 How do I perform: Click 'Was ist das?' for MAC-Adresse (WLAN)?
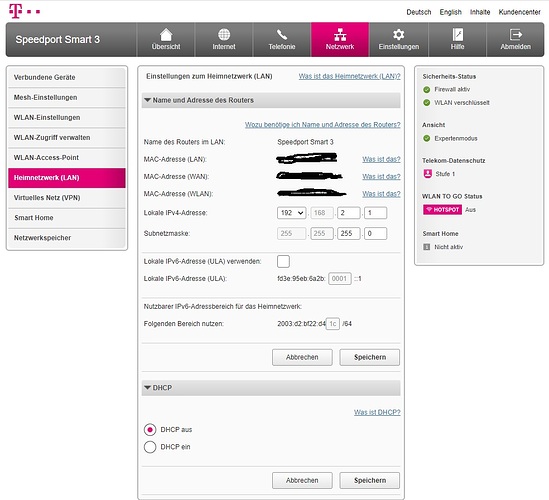381,194
